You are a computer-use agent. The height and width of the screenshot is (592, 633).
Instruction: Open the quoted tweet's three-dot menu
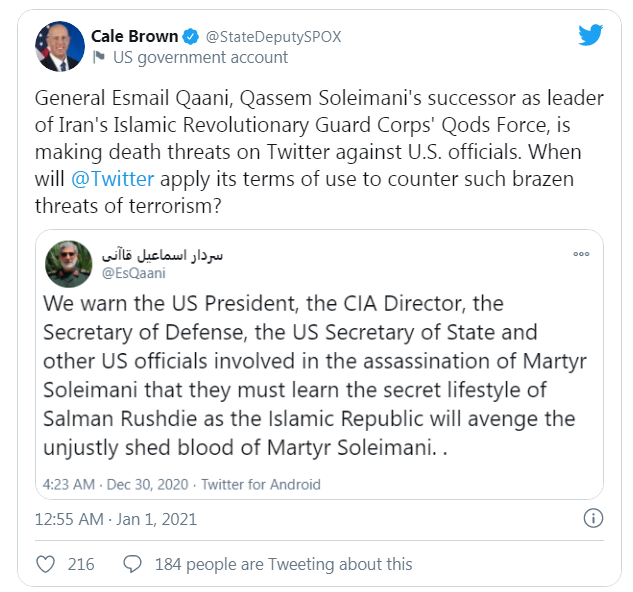coord(581,254)
